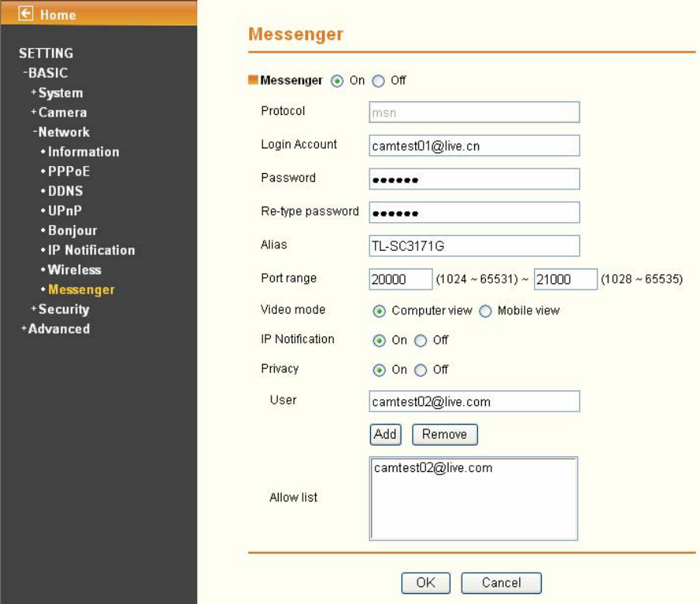Set IP Notification to Off

(421, 341)
